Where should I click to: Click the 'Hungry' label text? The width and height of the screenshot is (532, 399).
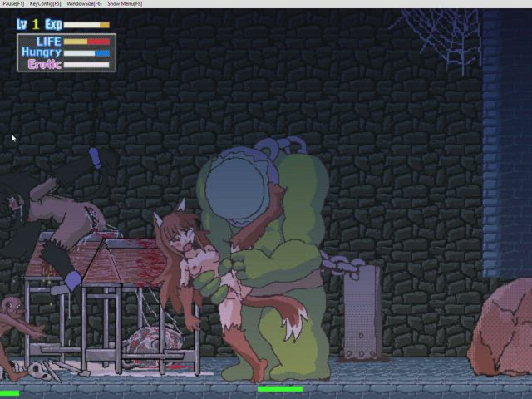point(42,52)
